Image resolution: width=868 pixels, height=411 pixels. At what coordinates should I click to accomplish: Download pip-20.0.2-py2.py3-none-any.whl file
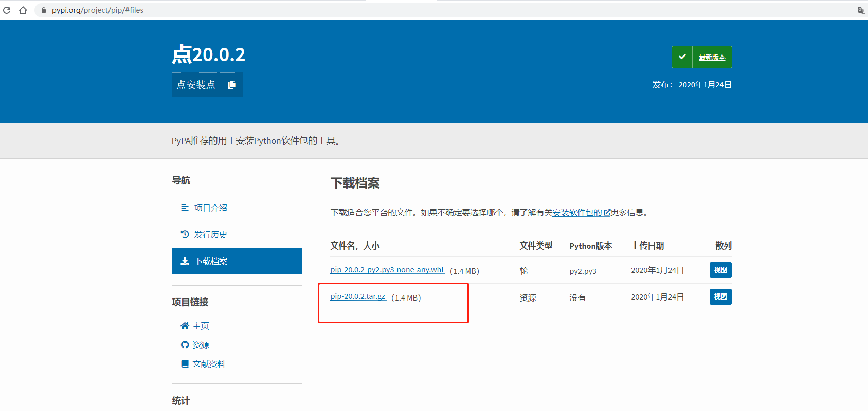click(387, 270)
